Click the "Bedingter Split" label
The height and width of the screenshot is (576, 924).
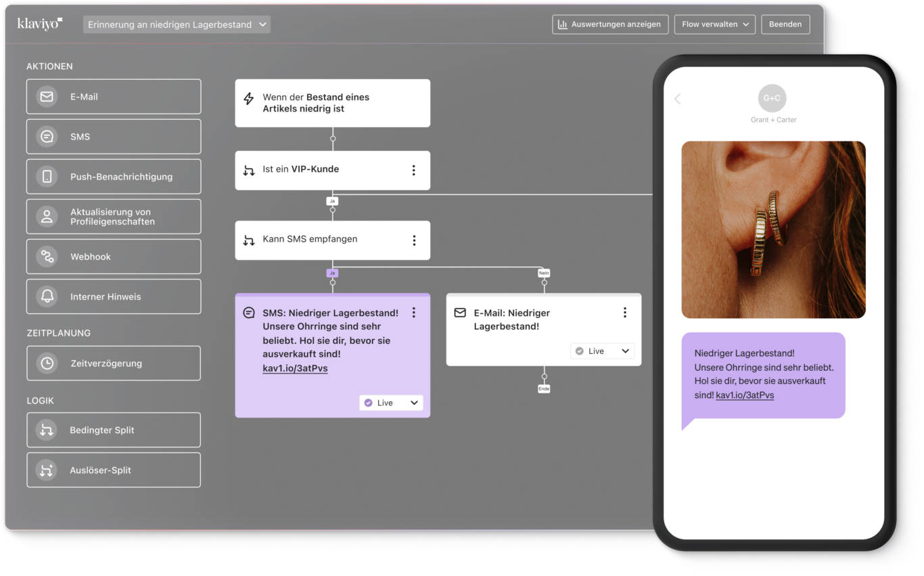click(x=102, y=430)
